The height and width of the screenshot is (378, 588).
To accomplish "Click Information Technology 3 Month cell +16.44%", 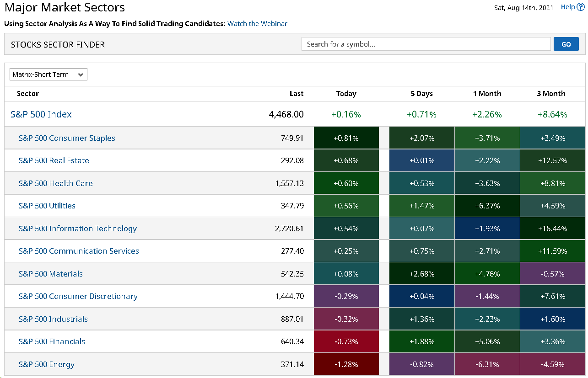I will point(553,229).
